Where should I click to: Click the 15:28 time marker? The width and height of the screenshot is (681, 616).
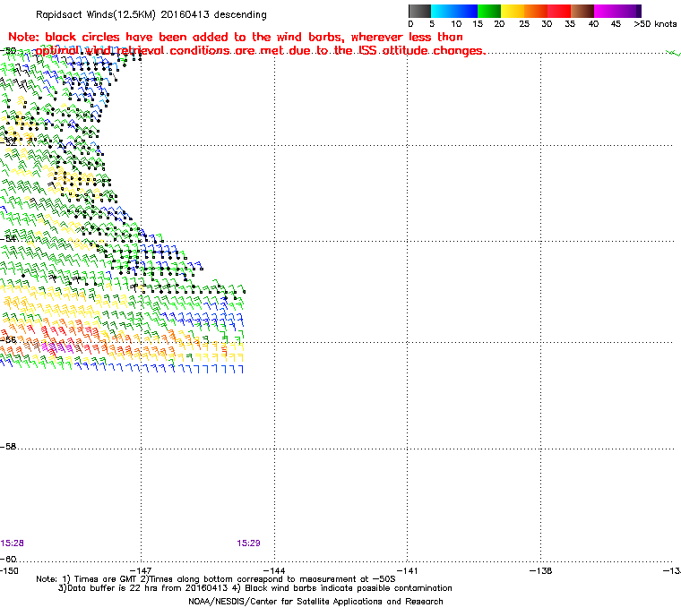[13, 543]
